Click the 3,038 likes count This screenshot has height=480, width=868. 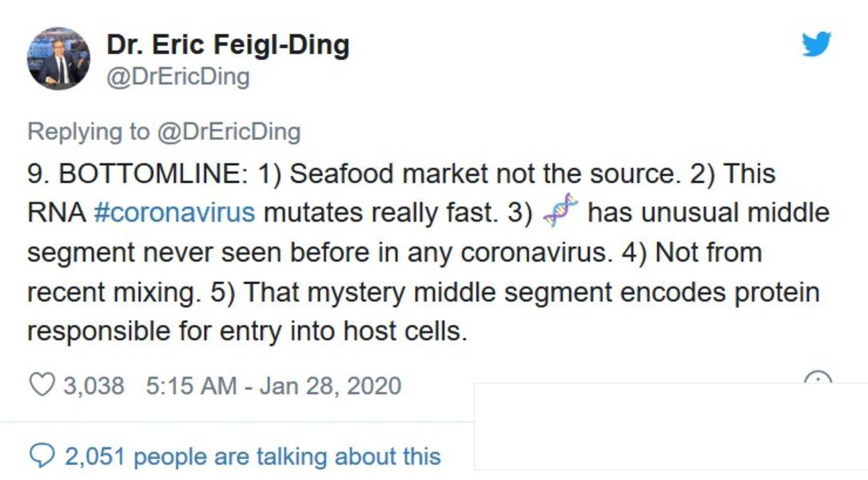[x=94, y=386]
